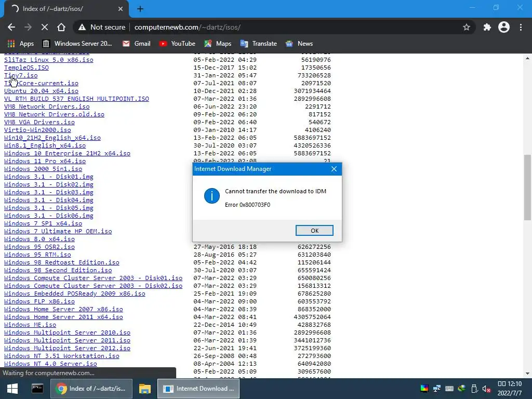Open Virtio-Win2000.iso link
Image resolution: width=532 pixels, height=399 pixels.
coord(37,130)
